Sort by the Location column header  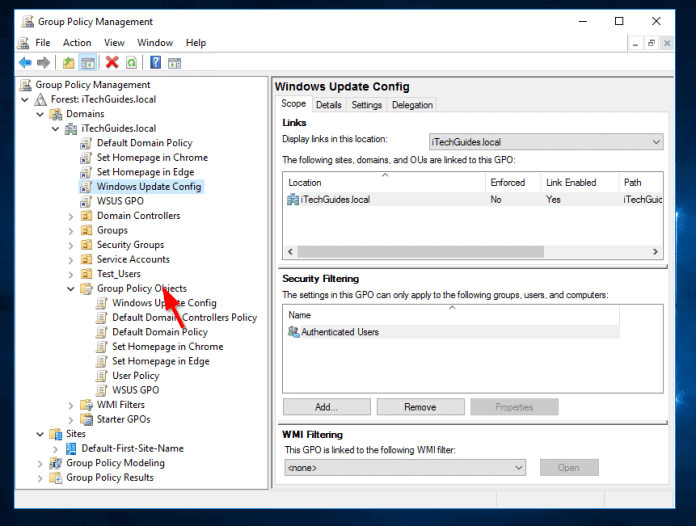click(384, 182)
